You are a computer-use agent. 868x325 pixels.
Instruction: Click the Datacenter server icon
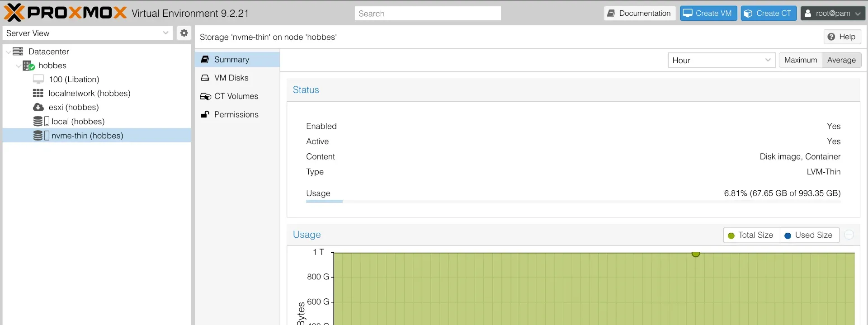(x=18, y=51)
